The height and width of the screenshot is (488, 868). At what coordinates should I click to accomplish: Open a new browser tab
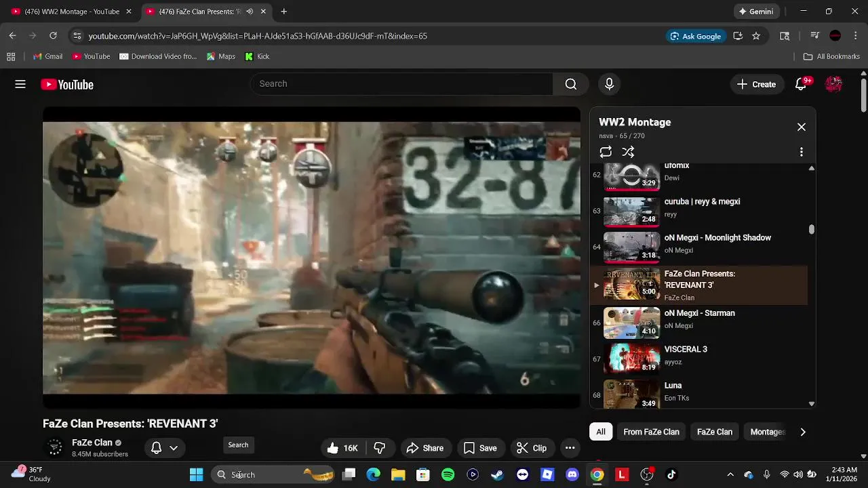pos(283,12)
